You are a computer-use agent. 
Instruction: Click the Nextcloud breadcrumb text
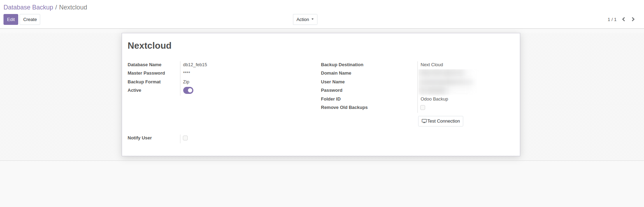pyautogui.click(x=73, y=7)
